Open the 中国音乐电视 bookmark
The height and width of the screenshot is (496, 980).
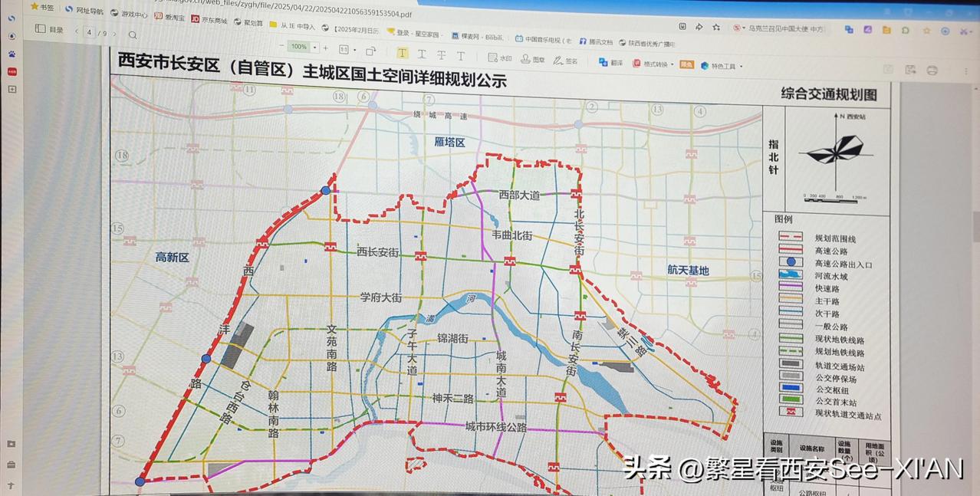pos(544,39)
